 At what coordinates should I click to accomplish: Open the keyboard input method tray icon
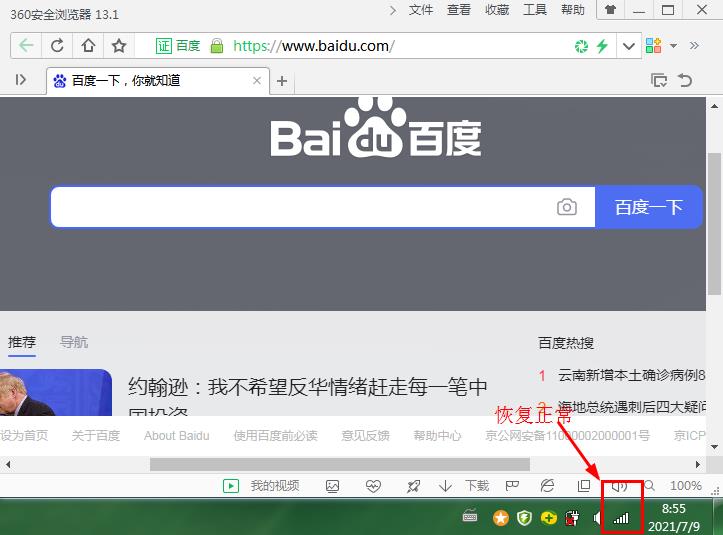pyautogui.click(x=470, y=517)
